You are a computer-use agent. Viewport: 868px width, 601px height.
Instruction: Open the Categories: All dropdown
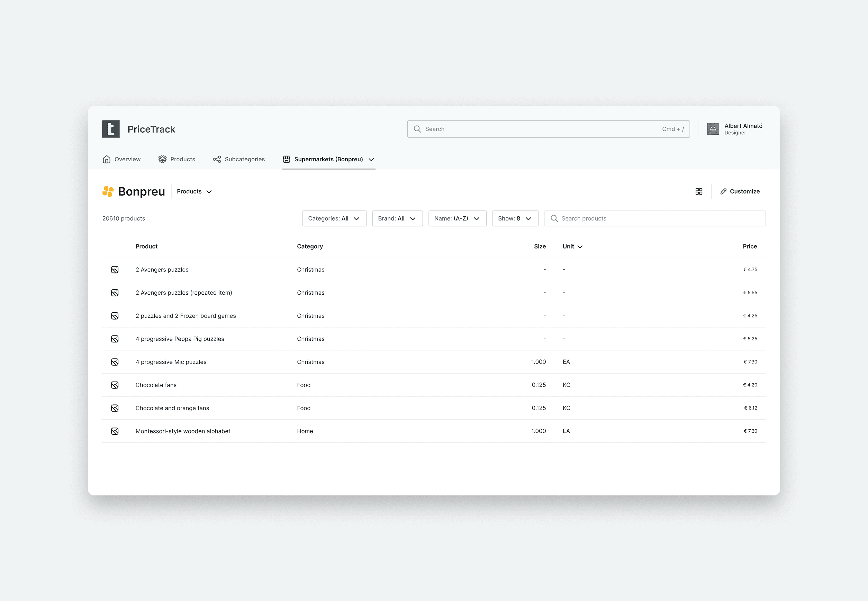pyautogui.click(x=334, y=218)
